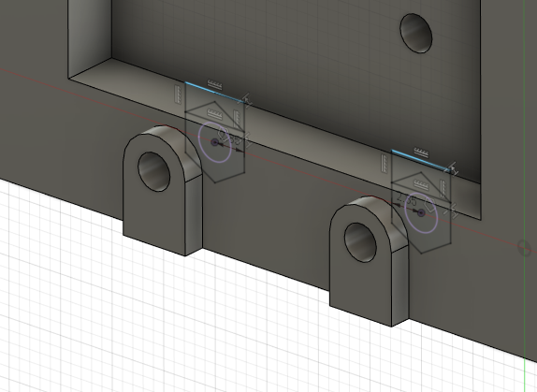Click constraint glyph beside left sketch's left vertical edge
Viewport: 537px width, 392px height.
[x=178, y=94]
